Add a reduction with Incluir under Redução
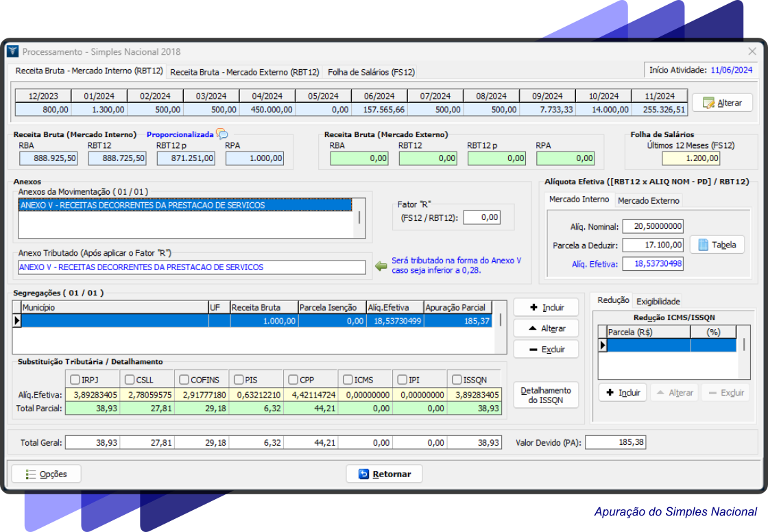The image size is (768, 532). click(x=623, y=393)
